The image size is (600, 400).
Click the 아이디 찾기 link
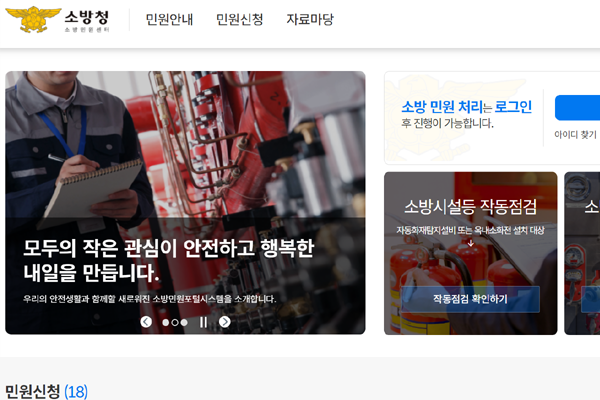click(575, 134)
